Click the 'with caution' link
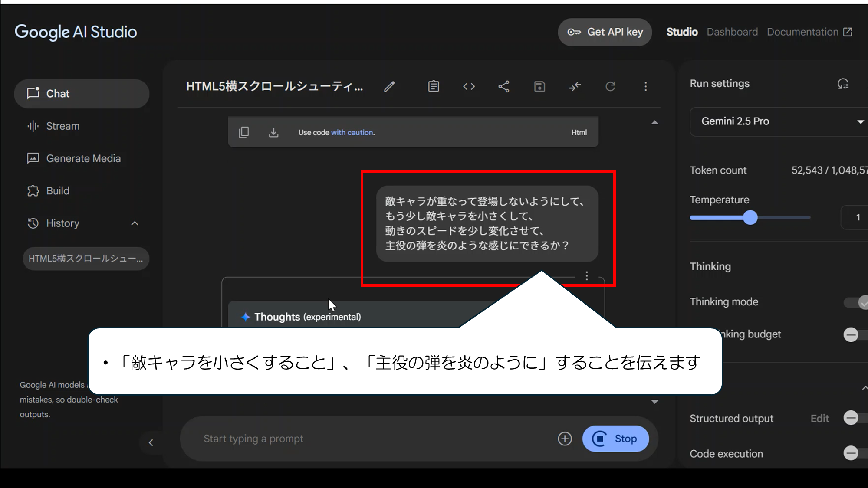The height and width of the screenshot is (488, 868). (x=352, y=132)
